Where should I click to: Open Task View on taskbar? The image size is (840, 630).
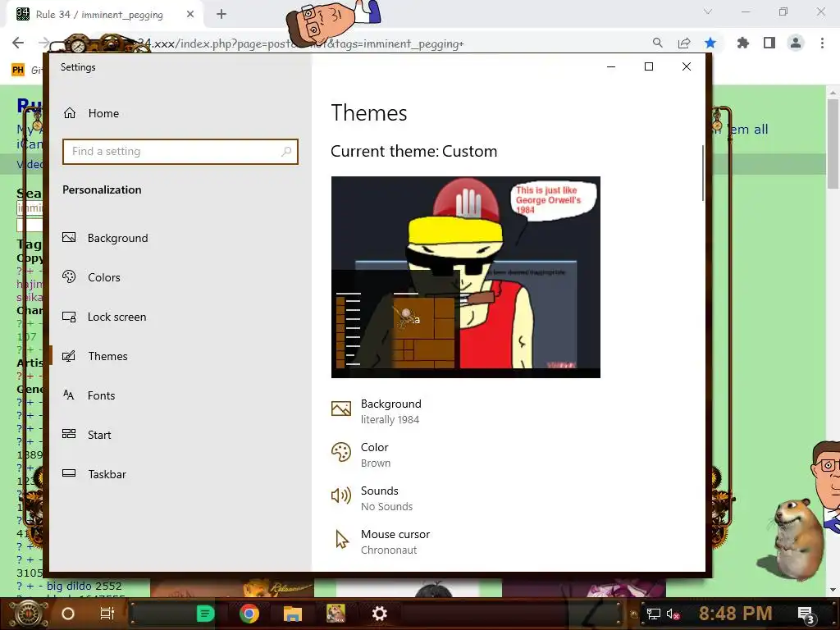pyautogui.click(x=107, y=614)
